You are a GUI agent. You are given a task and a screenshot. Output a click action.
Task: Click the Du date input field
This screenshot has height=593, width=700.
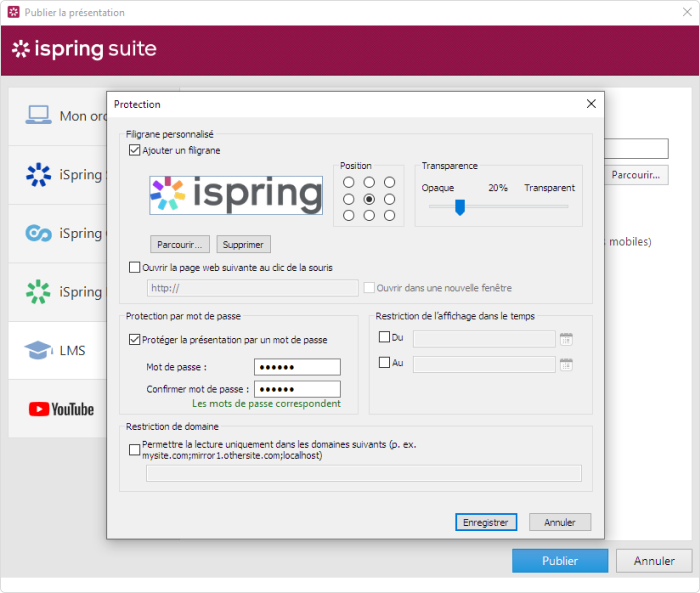484,339
